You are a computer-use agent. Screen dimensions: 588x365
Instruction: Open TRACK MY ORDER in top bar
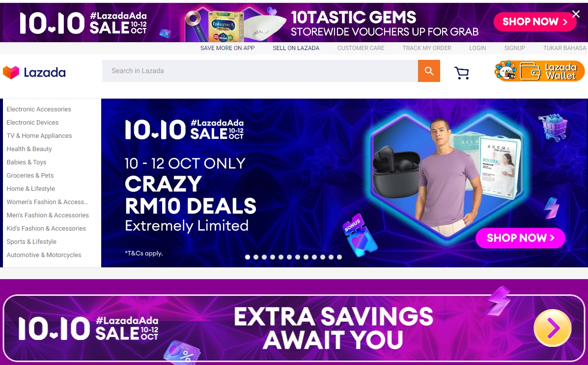click(427, 48)
